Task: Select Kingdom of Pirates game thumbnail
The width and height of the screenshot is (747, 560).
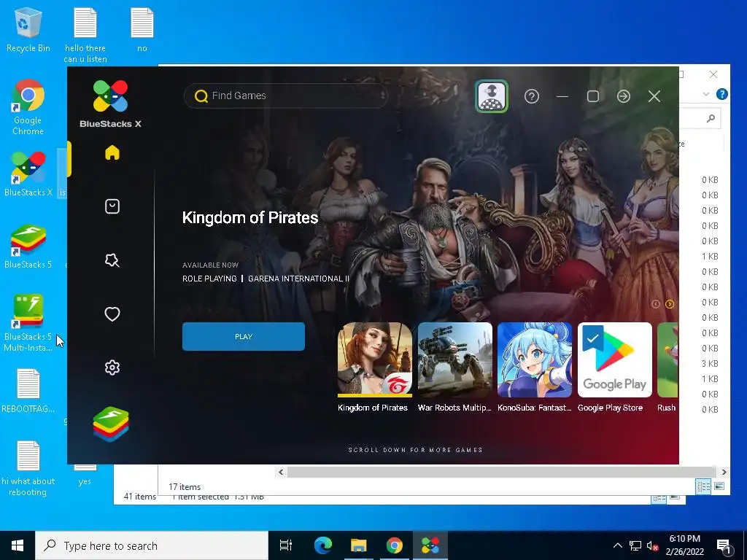Action: pyautogui.click(x=374, y=359)
